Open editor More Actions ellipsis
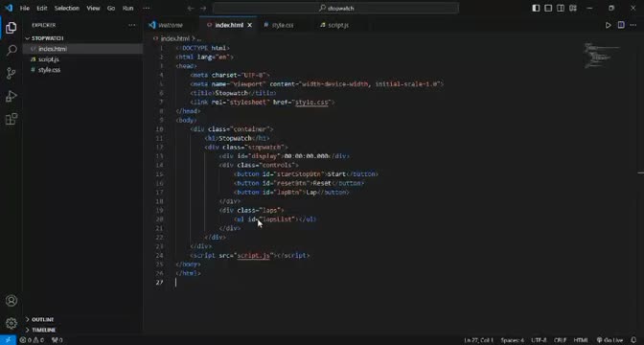Image resolution: width=644 pixels, height=345 pixels. (632, 25)
